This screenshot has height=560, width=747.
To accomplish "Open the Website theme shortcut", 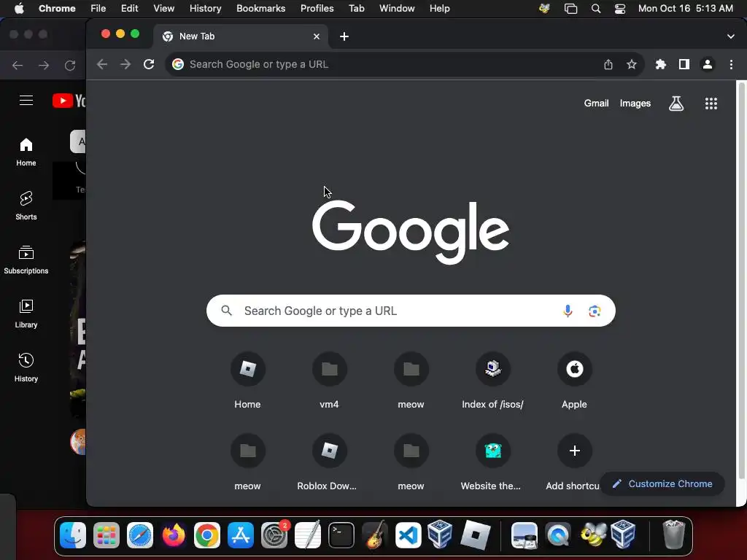I will pos(492,462).
